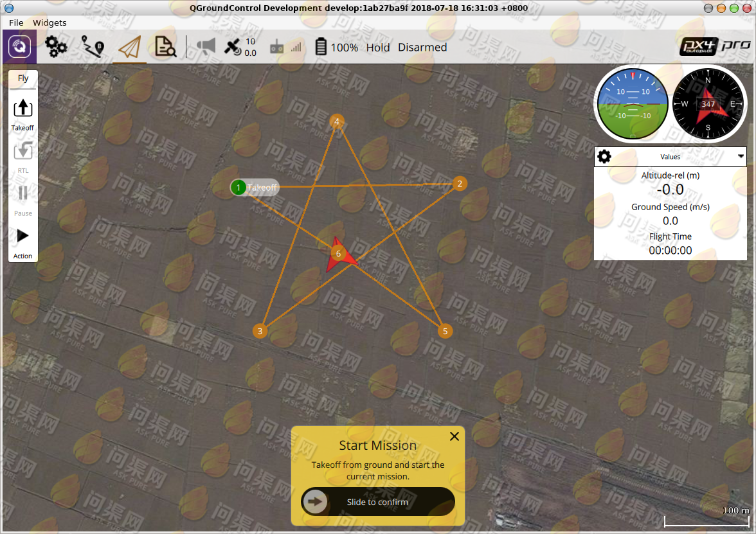
Task: Show RC controller signal indicator
Action: [x=286, y=48]
